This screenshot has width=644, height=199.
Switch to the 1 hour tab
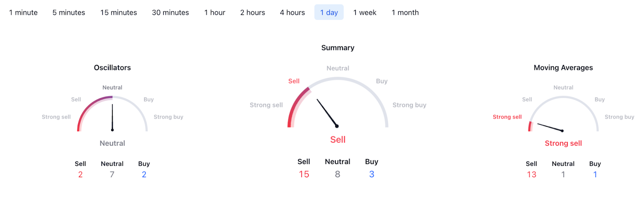pyautogui.click(x=215, y=12)
